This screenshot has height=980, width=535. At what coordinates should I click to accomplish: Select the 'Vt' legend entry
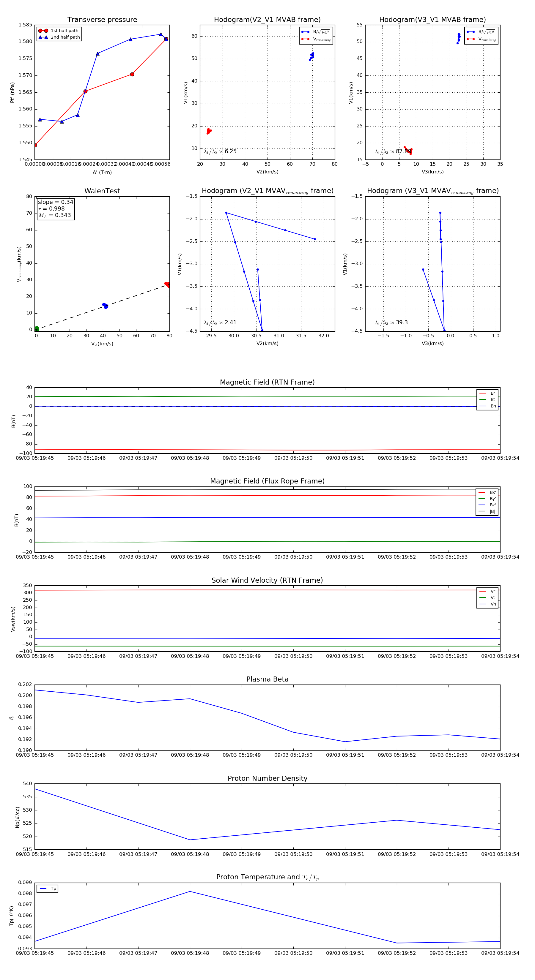click(487, 598)
